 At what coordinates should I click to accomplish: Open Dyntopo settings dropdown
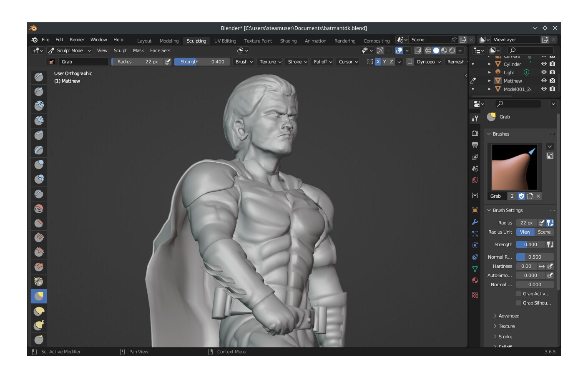pyautogui.click(x=429, y=62)
